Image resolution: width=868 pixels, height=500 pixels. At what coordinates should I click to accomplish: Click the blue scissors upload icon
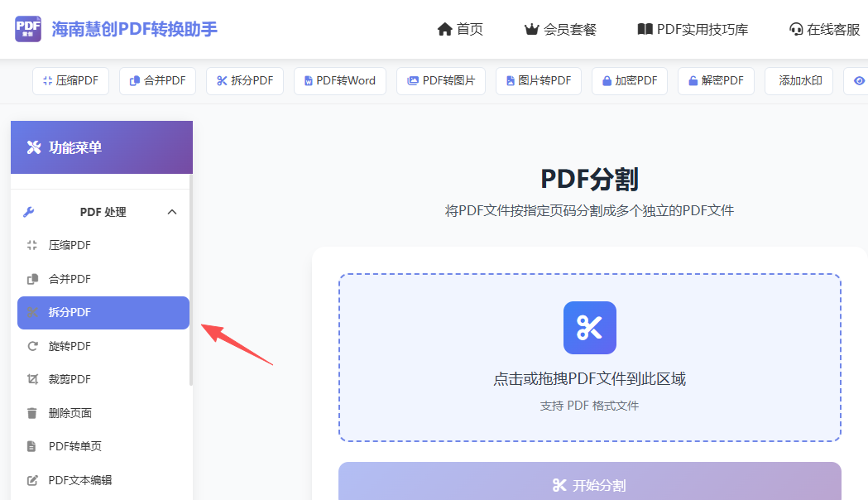(x=589, y=328)
